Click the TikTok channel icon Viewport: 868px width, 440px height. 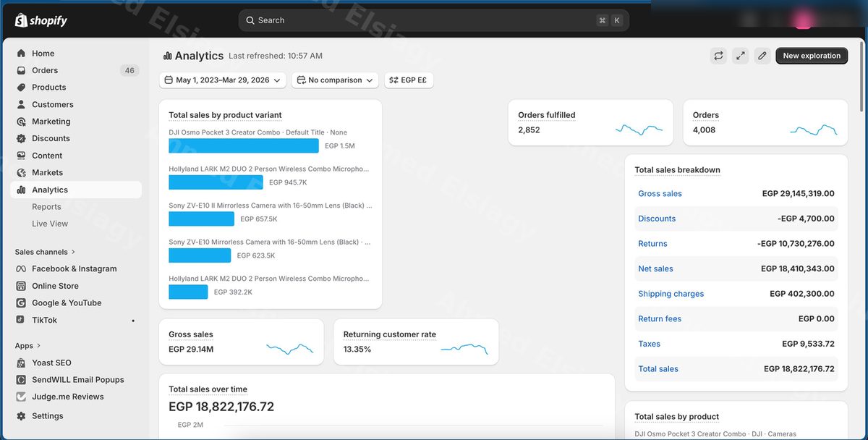click(x=21, y=320)
